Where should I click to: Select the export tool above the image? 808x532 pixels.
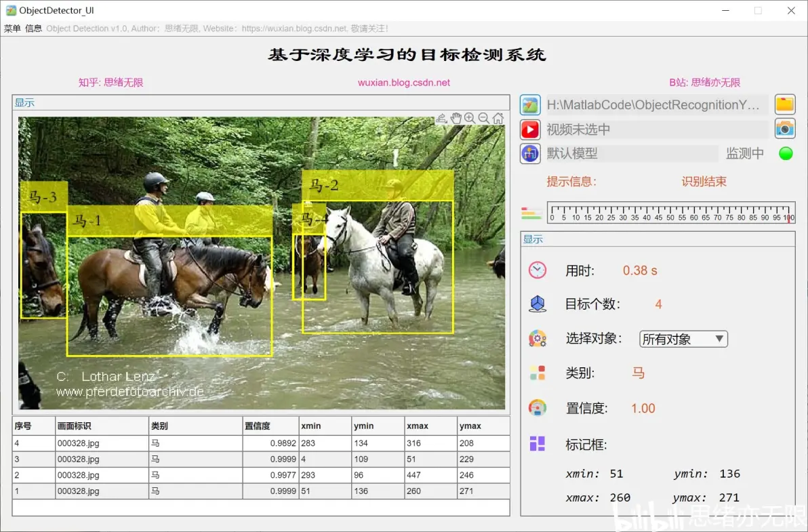(x=441, y=119)
